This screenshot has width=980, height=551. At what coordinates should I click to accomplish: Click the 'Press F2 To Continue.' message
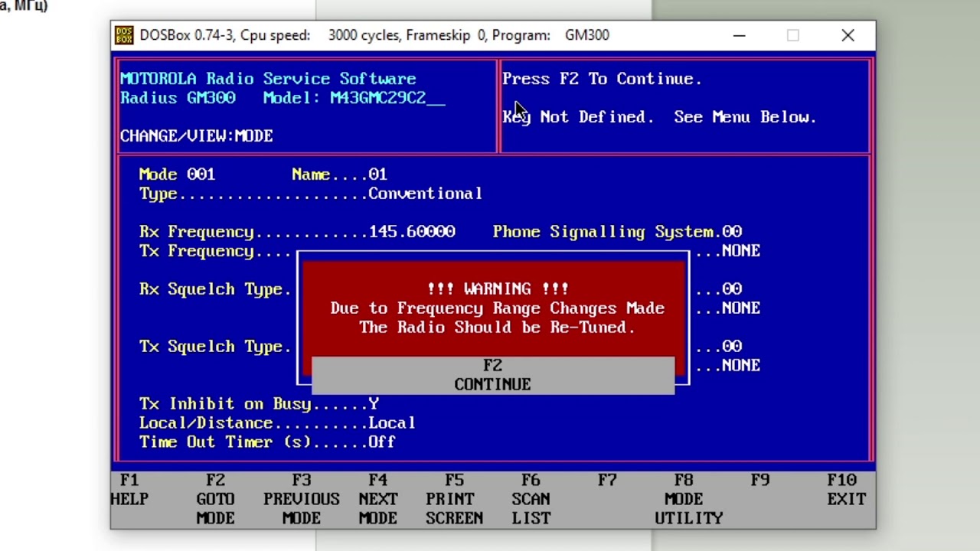603,79
